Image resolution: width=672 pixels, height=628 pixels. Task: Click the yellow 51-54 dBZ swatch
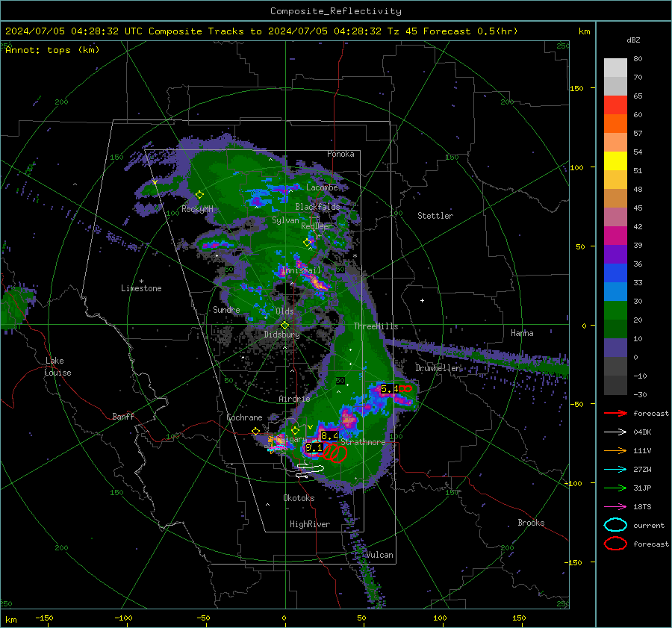[615, 161]
